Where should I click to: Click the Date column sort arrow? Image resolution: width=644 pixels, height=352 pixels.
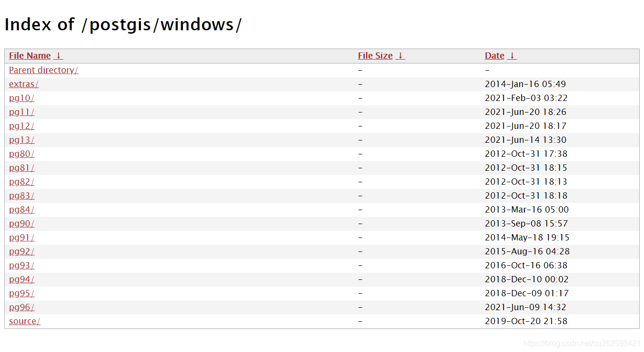pos(512,55)
